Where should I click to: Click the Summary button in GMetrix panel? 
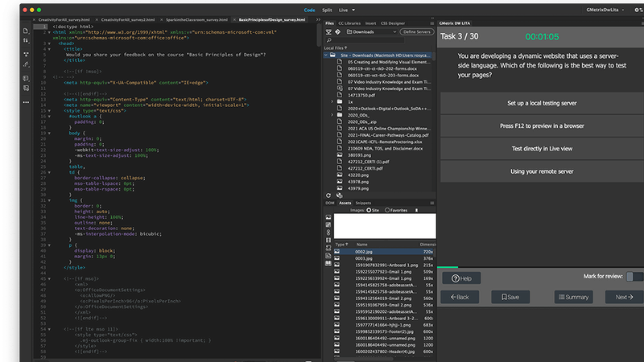(573, 297)
